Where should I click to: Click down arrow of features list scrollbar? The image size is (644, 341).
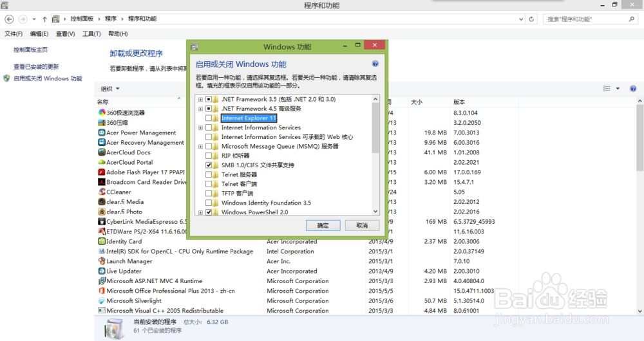[375, 212]
